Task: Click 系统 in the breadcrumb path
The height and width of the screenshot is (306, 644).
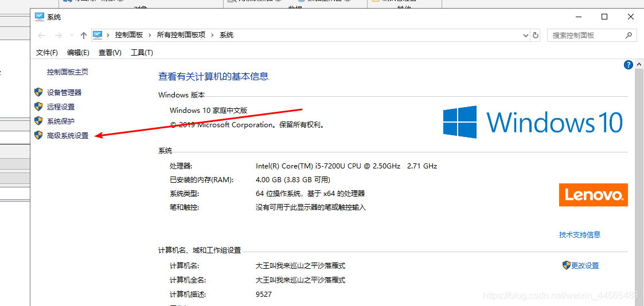Action: [x=227, y=36]
